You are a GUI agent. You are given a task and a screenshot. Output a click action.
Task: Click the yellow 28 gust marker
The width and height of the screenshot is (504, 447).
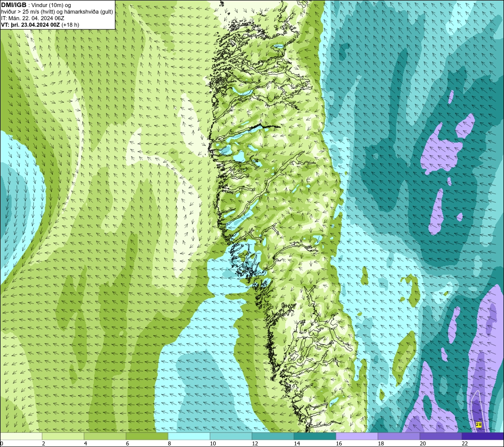point(478,424)
